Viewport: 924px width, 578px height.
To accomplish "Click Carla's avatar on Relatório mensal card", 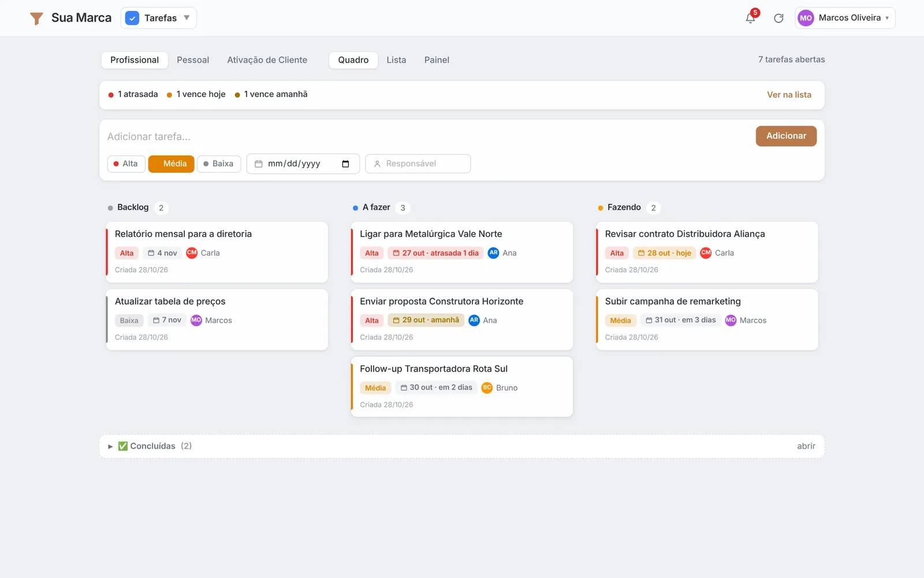I will 192,253.
